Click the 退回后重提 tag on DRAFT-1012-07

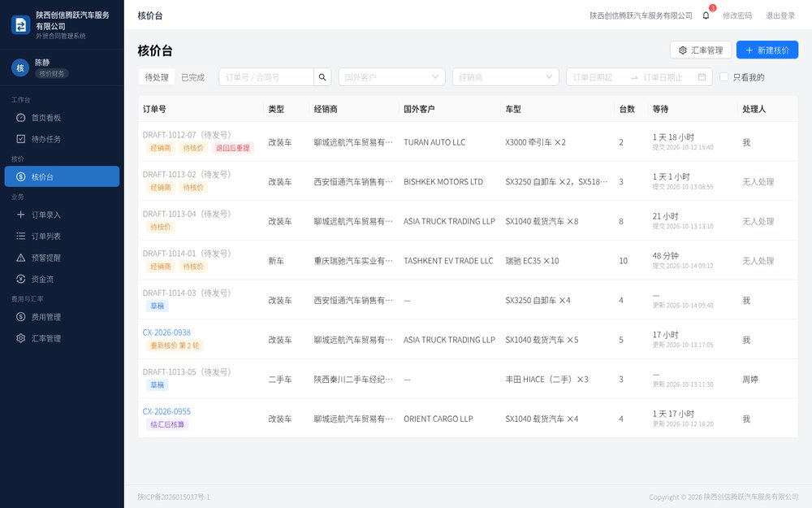(x=232, y=148)
